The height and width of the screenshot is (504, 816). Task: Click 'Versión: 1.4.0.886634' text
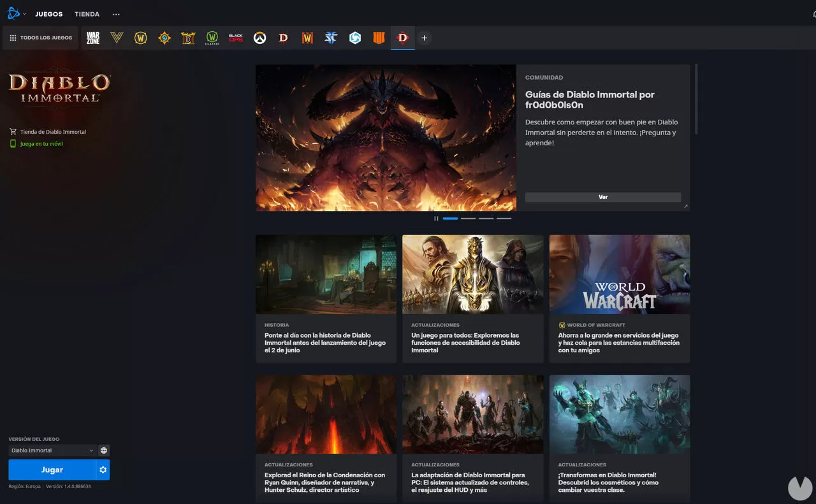pyautogui.click(x=68, y=486)
